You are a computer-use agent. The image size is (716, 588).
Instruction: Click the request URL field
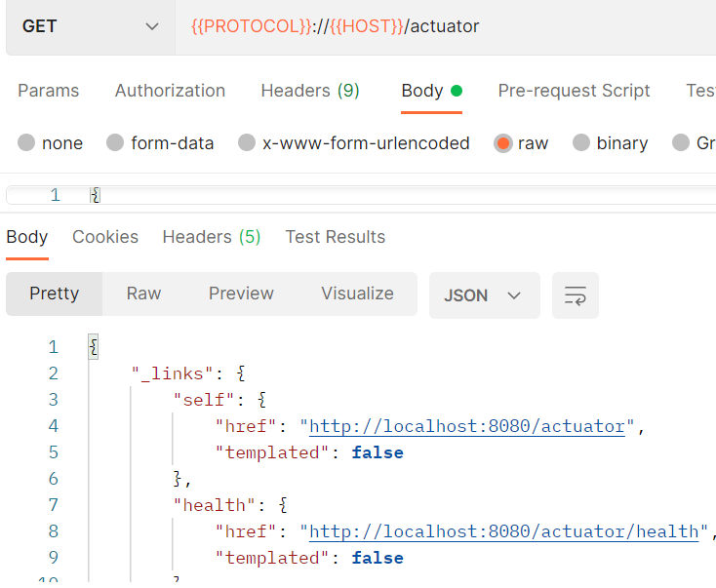[x=445, y=26]
